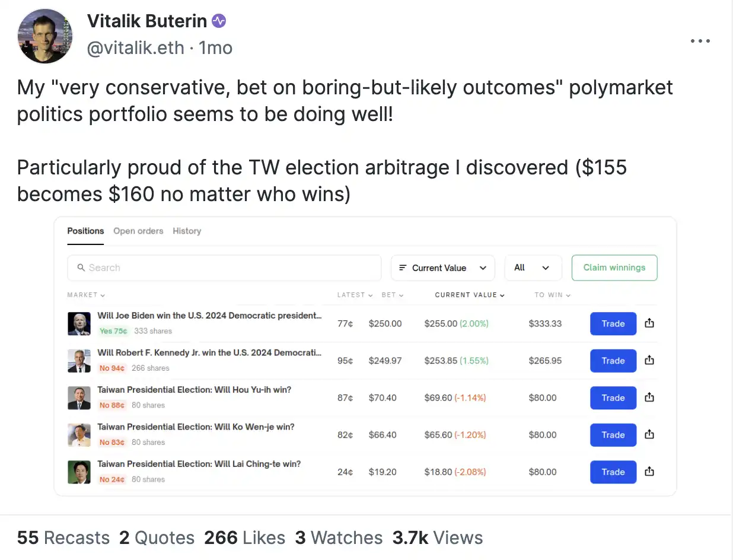This screenshot has width=733, height=560.
Task: Open the three-dot post options menu
Action: 700,41
